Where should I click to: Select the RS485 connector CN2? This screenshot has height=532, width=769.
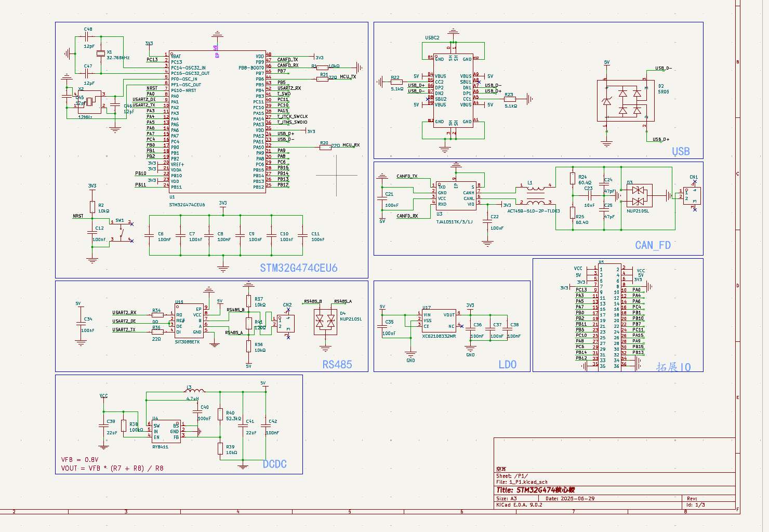coord(286,324)
